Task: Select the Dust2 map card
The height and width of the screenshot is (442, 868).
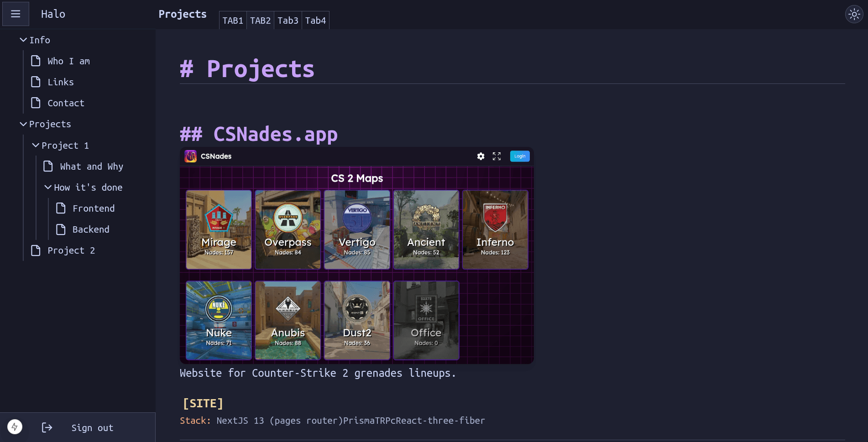Action: [x=357, y=320]
